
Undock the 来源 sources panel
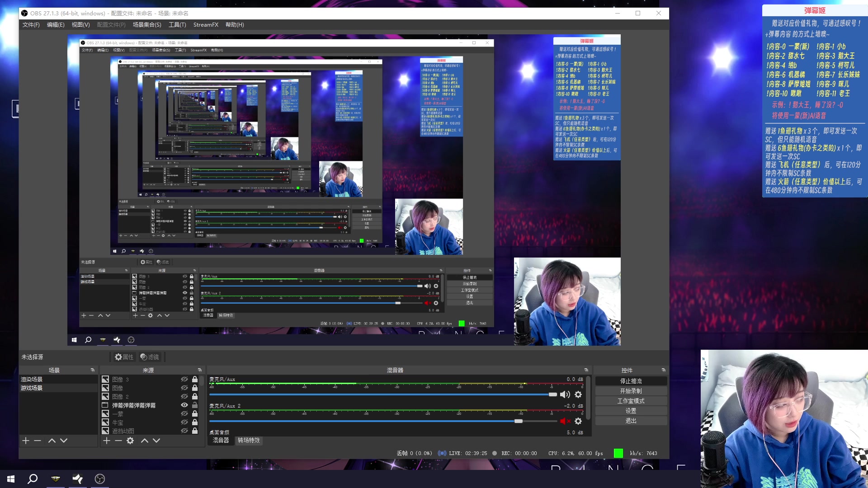pos(200,370)
